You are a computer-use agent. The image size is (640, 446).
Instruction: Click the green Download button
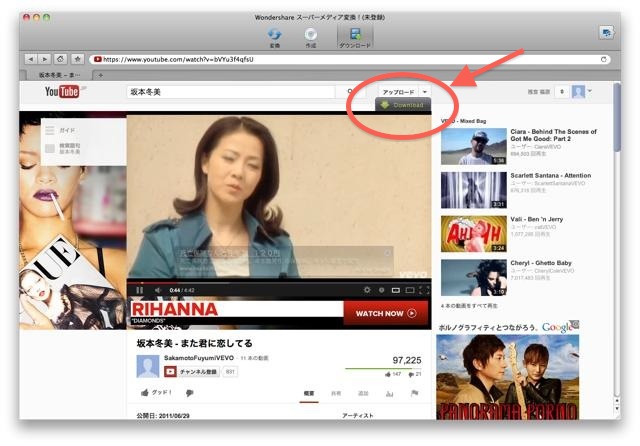pyautogui.click(x=401, y=105)
